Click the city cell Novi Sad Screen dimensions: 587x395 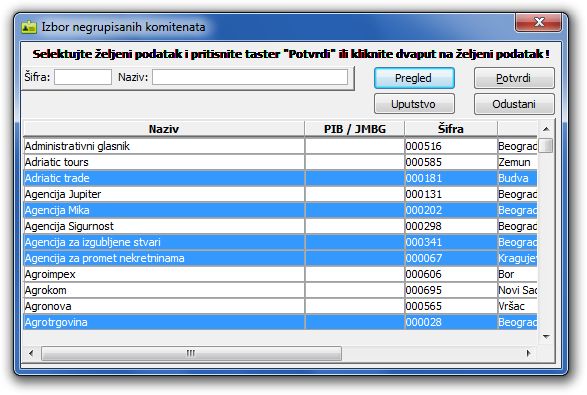[517, 291]
